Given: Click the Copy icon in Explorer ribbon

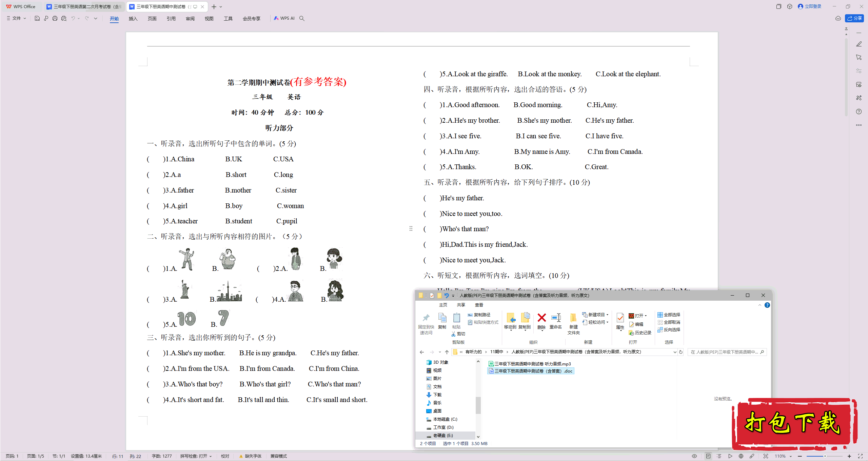Looking at the screenshot, I should 442,321.
